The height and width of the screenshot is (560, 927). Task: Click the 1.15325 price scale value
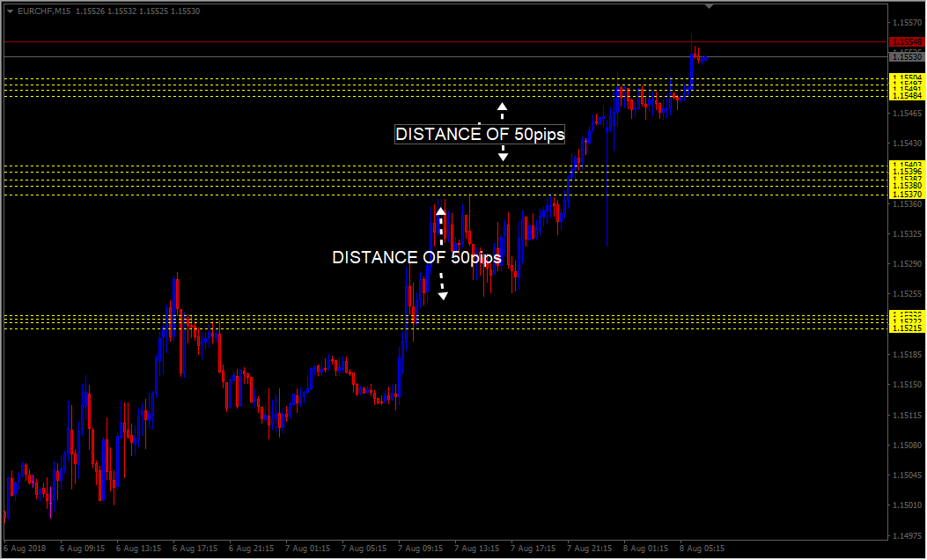pyautogui.click(x=908, y=234)
